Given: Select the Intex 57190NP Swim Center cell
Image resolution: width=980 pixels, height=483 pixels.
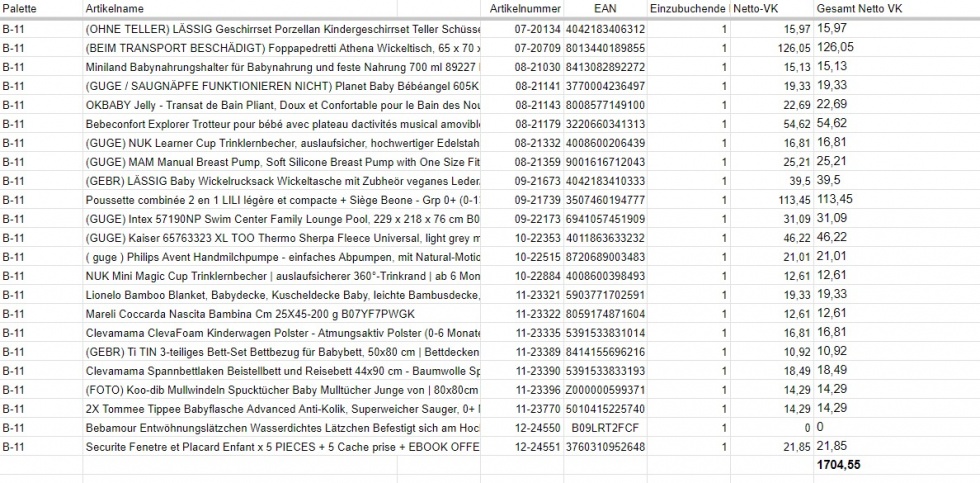Looking at the screenshot, I should 282,219.
